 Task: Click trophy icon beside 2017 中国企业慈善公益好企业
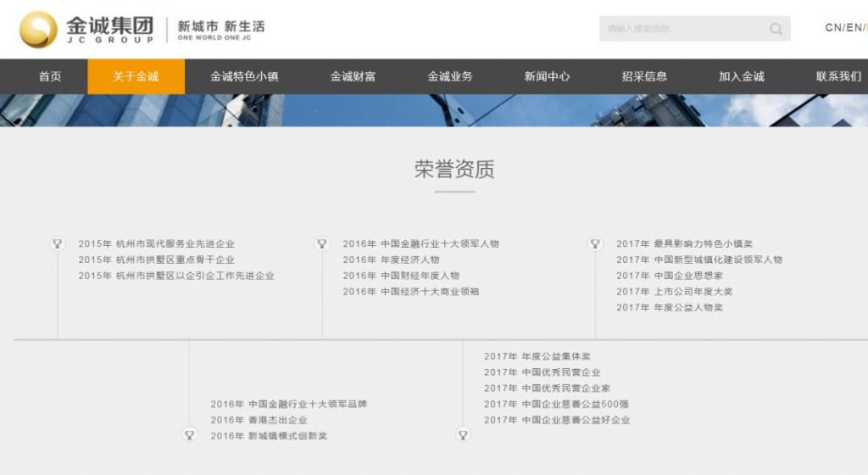click(x=463, y=435)
